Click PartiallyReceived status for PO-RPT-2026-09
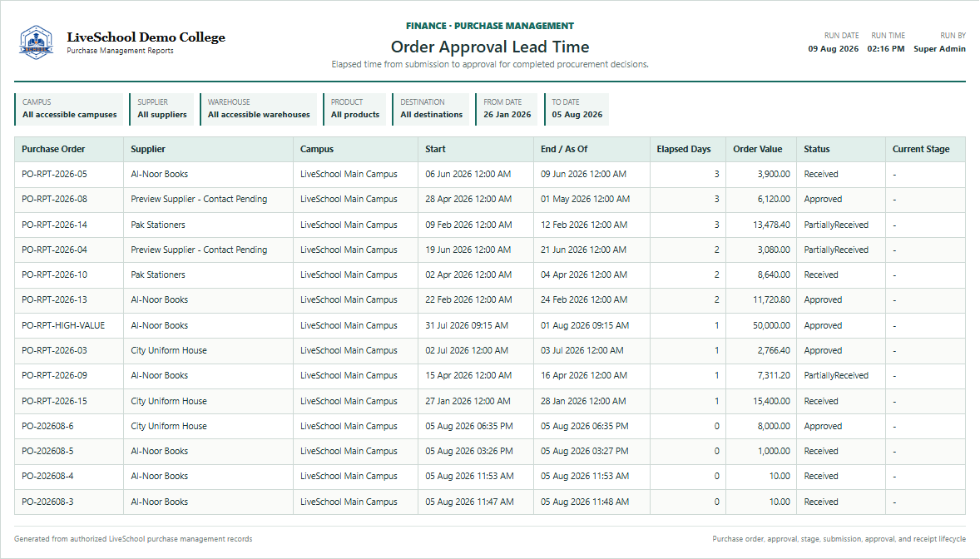This screenshot has height=559, width=980. point(836,375)
